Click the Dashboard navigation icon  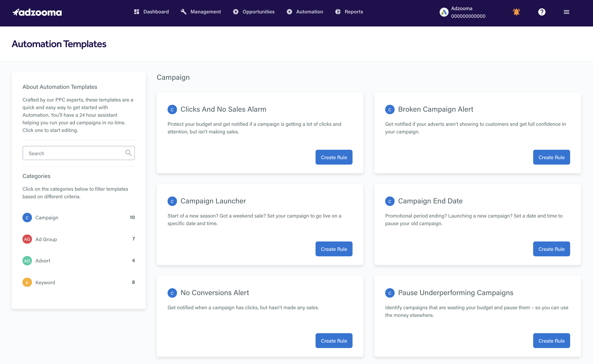(x=136, y=11)
